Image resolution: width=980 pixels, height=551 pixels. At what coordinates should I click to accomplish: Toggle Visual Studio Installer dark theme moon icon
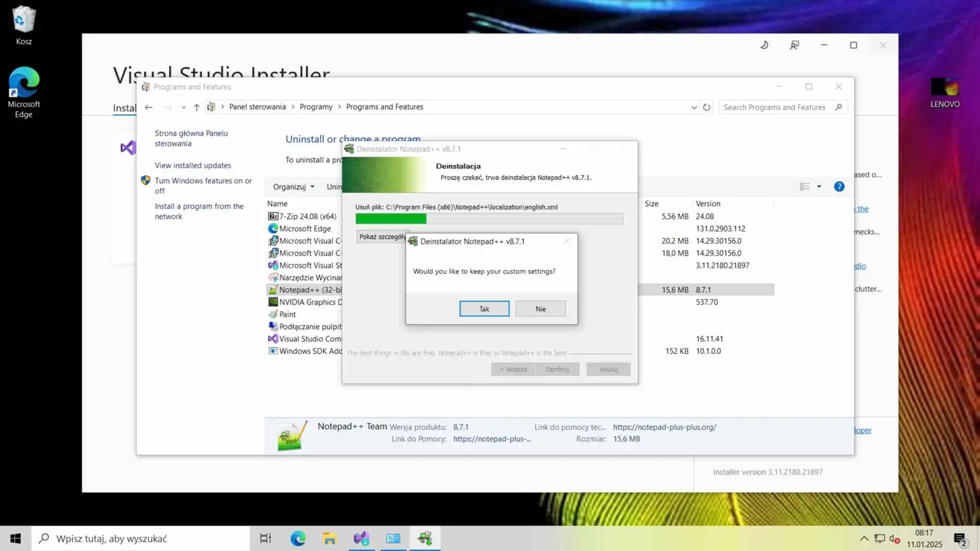click(x=764, y=45)
